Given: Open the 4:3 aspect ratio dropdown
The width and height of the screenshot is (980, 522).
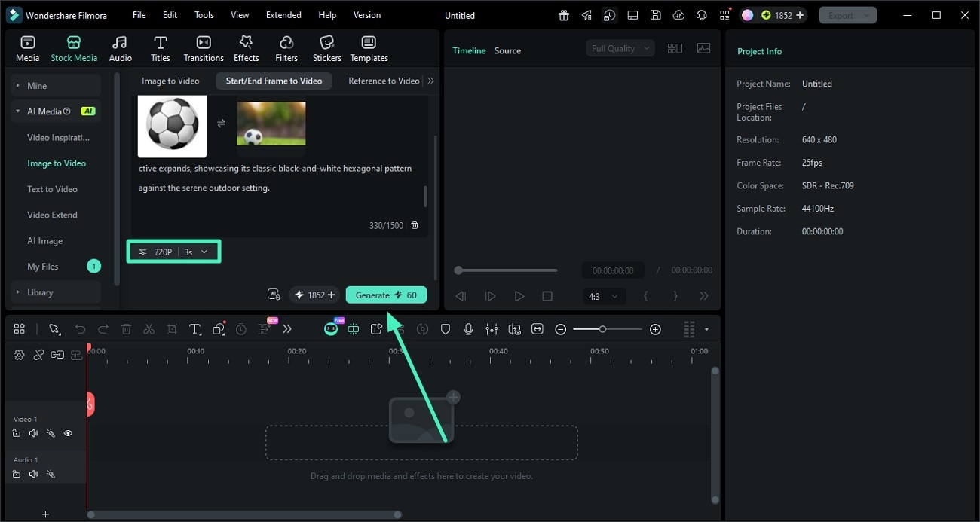Looking at the screenshot, I should coord(604,296).
